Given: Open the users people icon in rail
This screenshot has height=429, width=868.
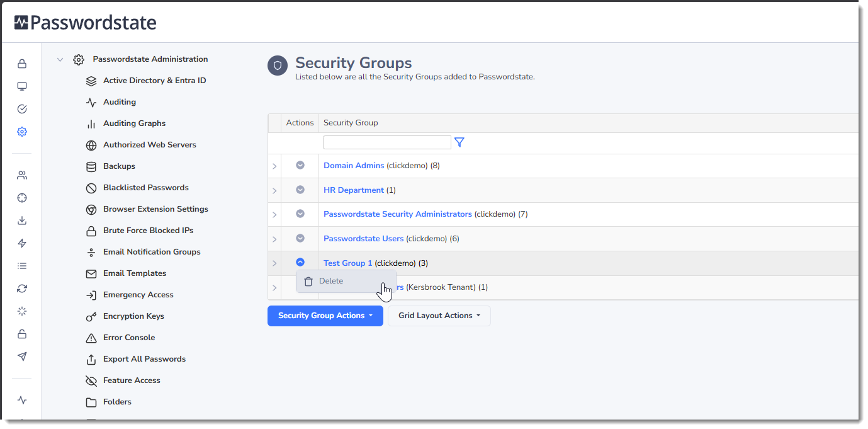Looking at the screenshot, I should (22, 175).
